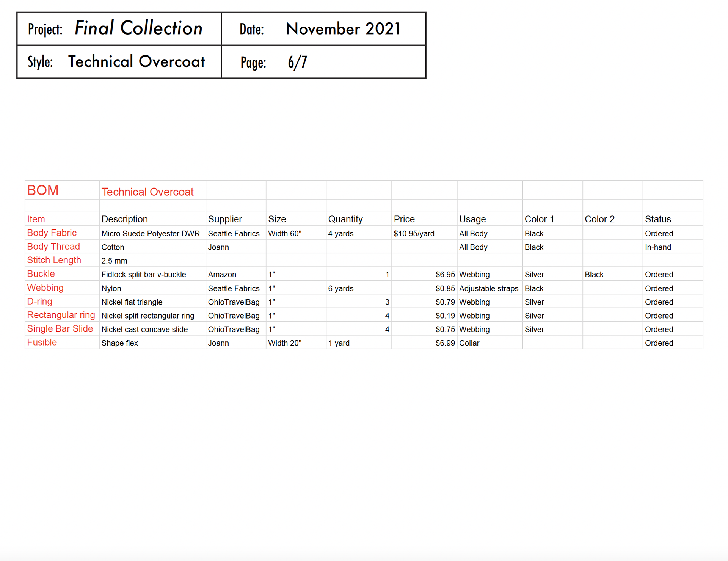Click the 'Project:' label in header

(x=45, y=29)
